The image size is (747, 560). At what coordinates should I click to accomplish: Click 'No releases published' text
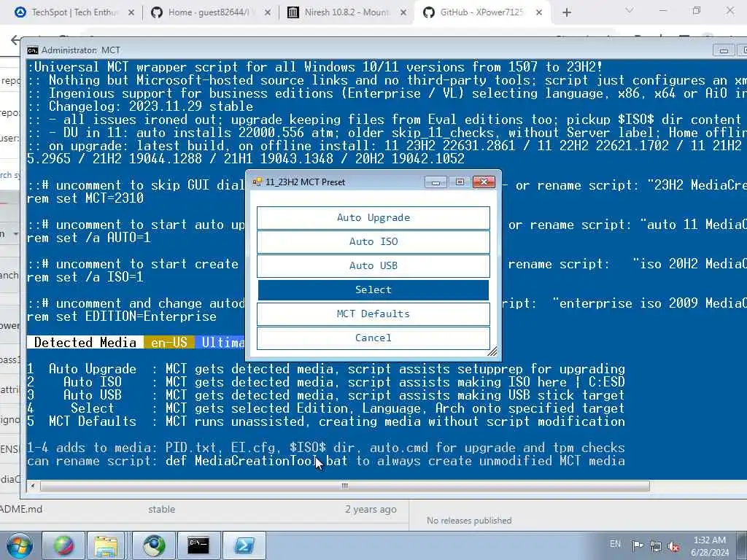(x=469, y=521)
